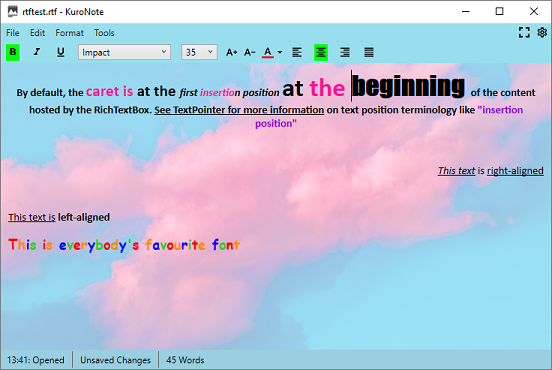Click the purple "insertion position" text
552x370 pixels.
(x=389, y=117)
